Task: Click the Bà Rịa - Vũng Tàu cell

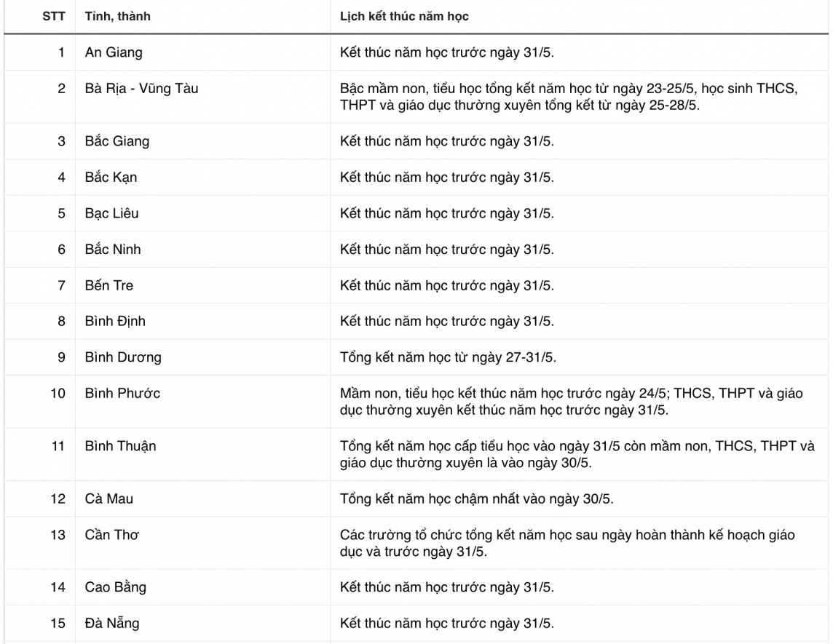Action: (141, 90)
